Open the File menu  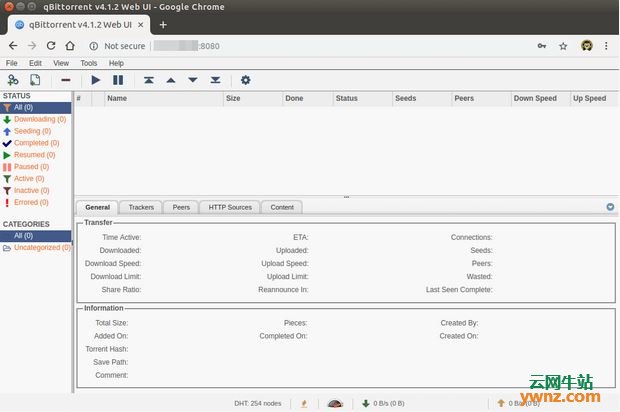coord(11,63)
